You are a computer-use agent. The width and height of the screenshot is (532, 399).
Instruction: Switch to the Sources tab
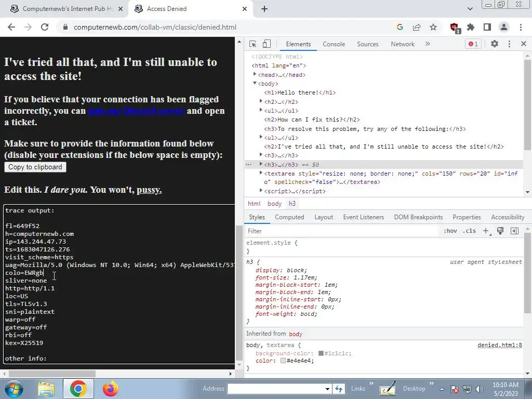367,44
